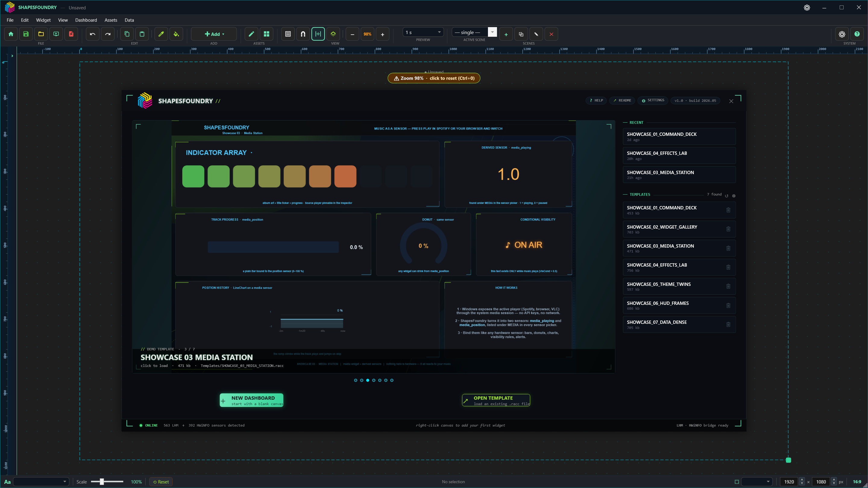868x488 pixels.
Task: Add a new scene with plus icon
Action: tap(506, 34)
